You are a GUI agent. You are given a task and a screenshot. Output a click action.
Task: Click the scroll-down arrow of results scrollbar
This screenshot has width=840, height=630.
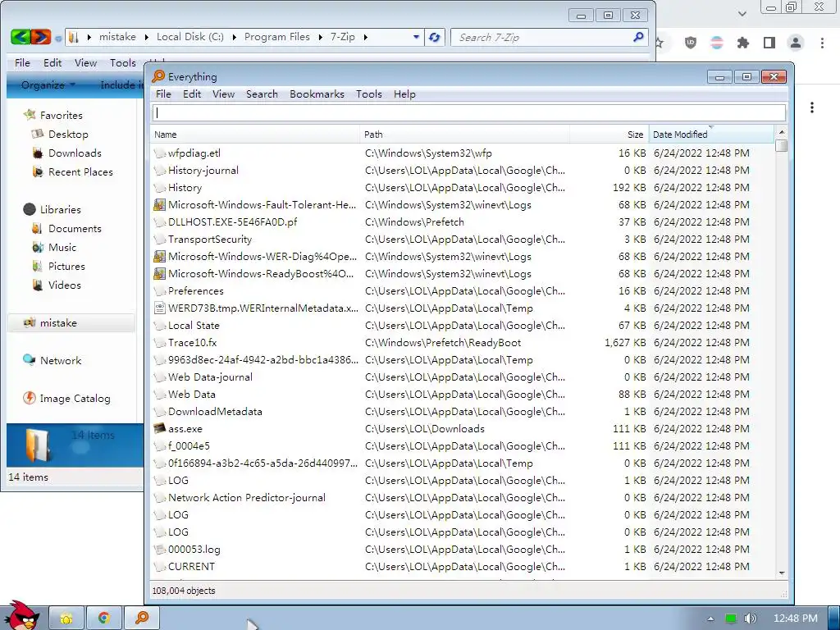point(781,573)
